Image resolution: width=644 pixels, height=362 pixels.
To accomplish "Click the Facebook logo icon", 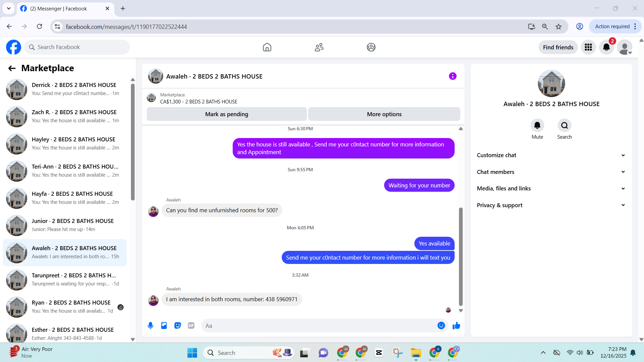I will click(13, 47).
